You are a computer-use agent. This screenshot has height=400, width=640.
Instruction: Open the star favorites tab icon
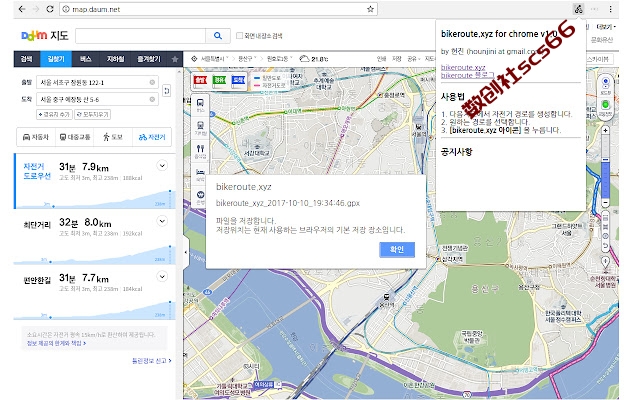coord(175,59)
